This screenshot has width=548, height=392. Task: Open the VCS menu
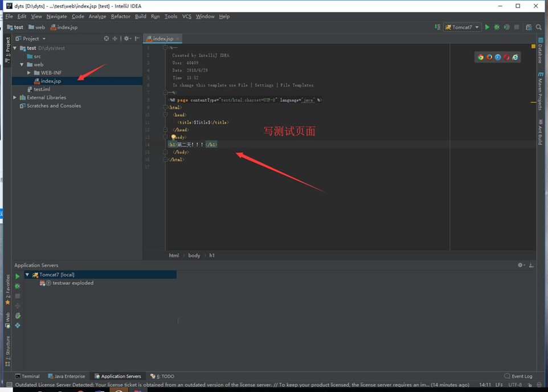187,17
